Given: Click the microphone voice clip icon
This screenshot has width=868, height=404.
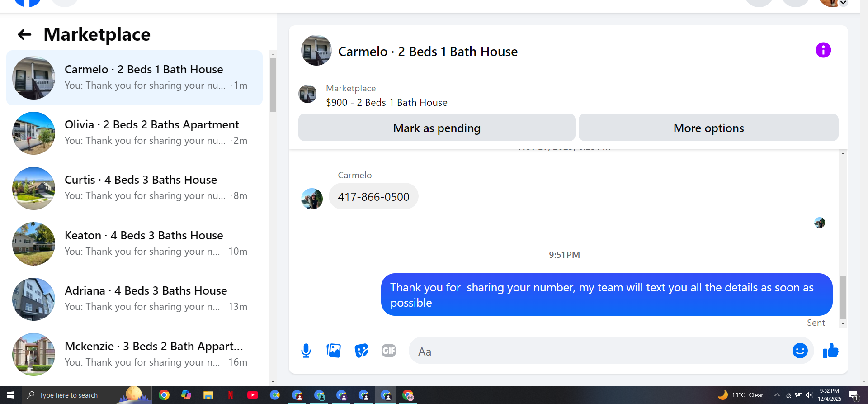Looking at the screenshot, I should (306, 351).
